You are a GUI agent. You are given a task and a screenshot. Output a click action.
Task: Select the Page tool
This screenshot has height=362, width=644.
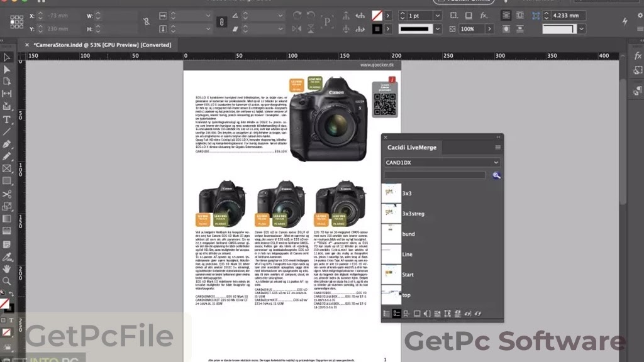click(x=6, y=81)
